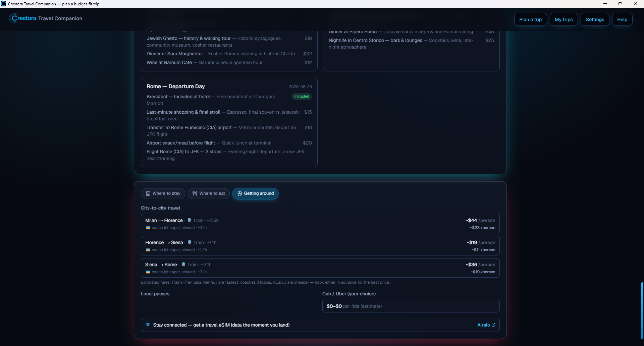Viewport: 644px width, 346px height.
Task: Click the vertical page scrollbar thumb
Action: coord(642,311)
